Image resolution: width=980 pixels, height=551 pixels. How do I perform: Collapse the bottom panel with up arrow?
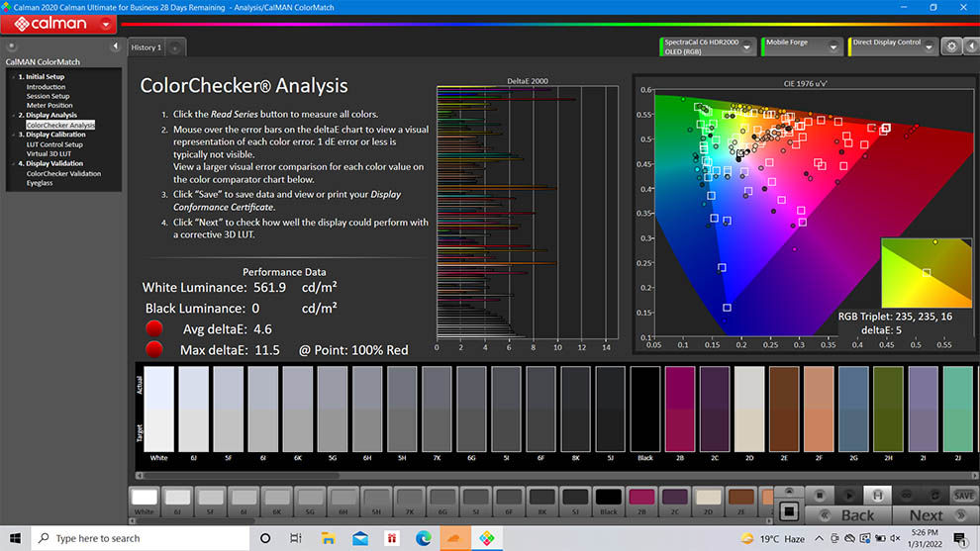coord(789,492)
